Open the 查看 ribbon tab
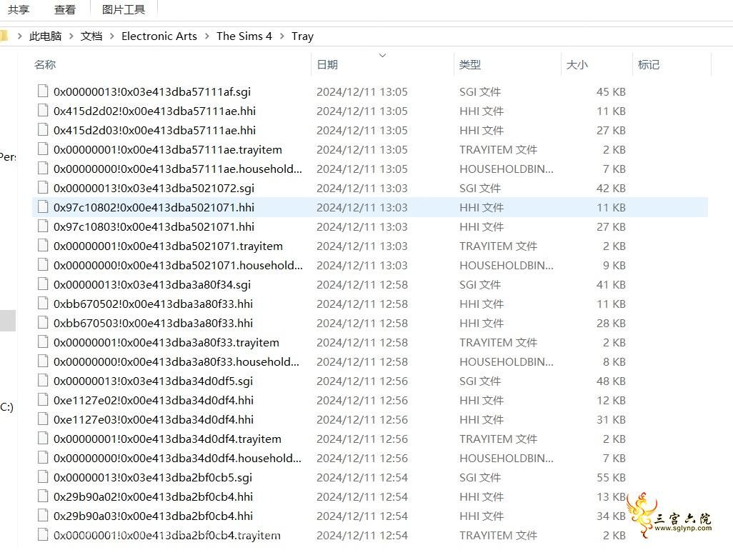The height and width of the screenshot is (560, 733). (64, 9)
